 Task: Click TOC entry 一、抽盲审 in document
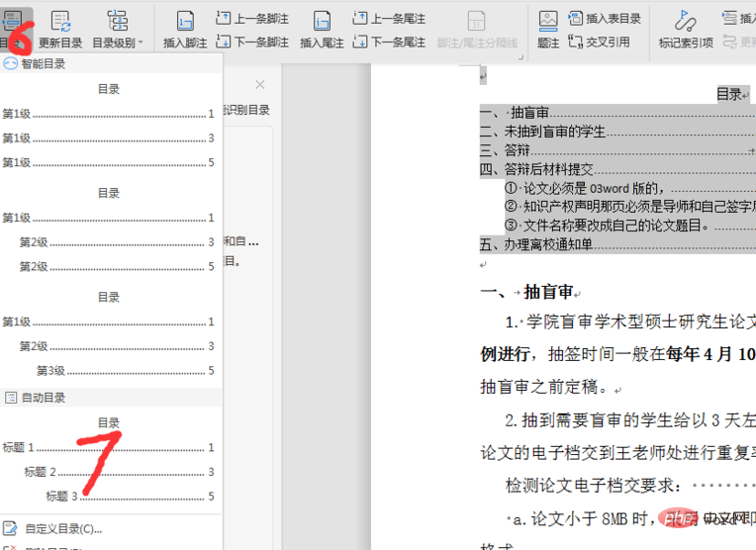[617, 113]
